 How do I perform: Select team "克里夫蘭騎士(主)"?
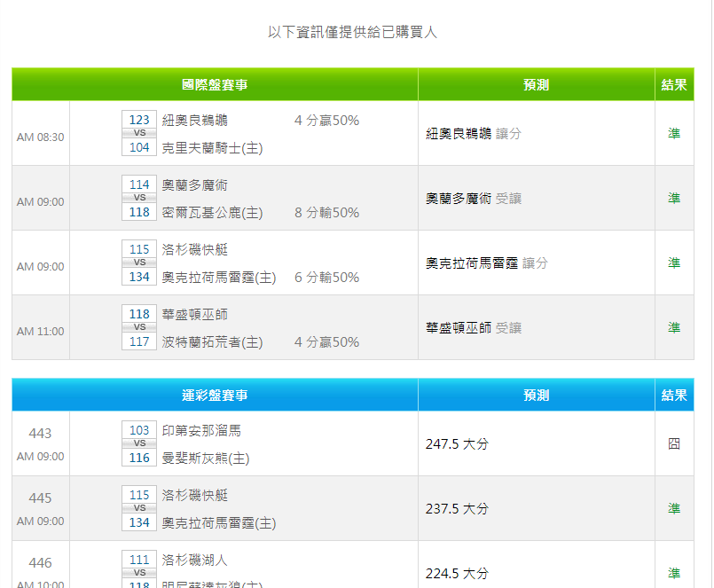[212, 148]
